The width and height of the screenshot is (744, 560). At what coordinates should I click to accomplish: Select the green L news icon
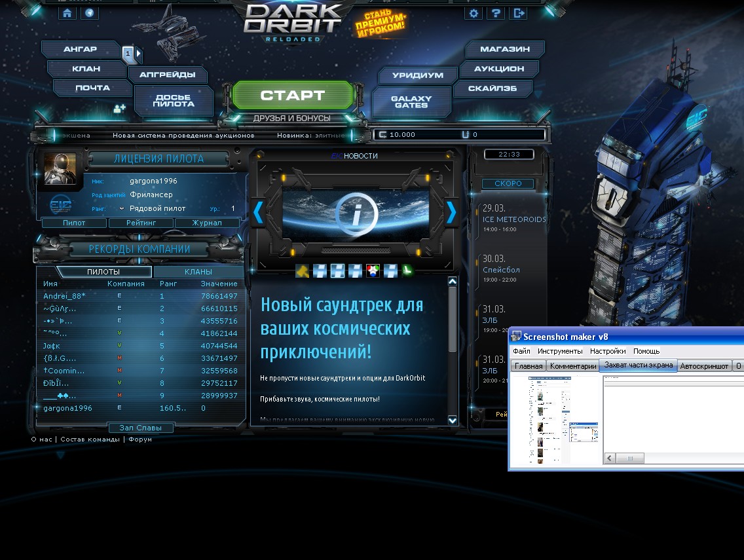(407, 271)
